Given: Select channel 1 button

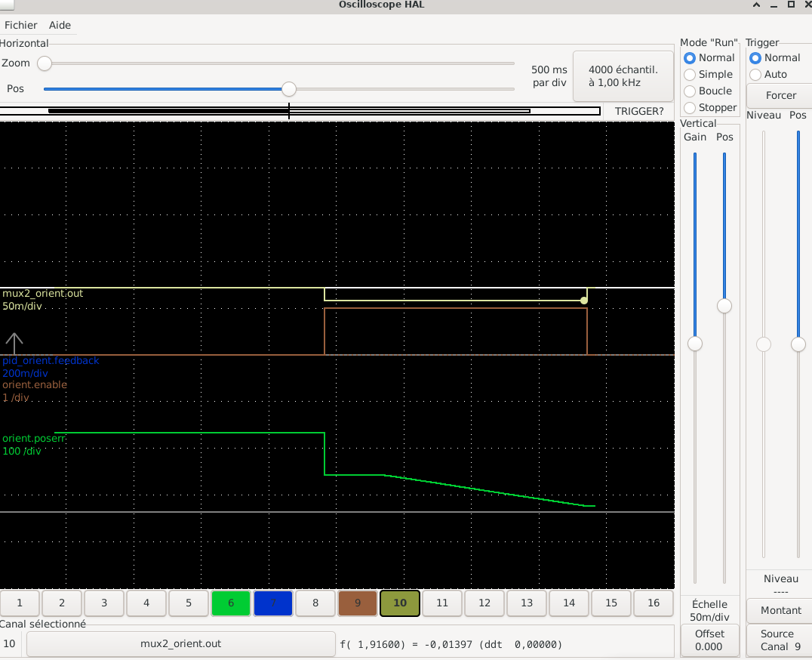Looking at the screenshot, I should tap(20, 603).
